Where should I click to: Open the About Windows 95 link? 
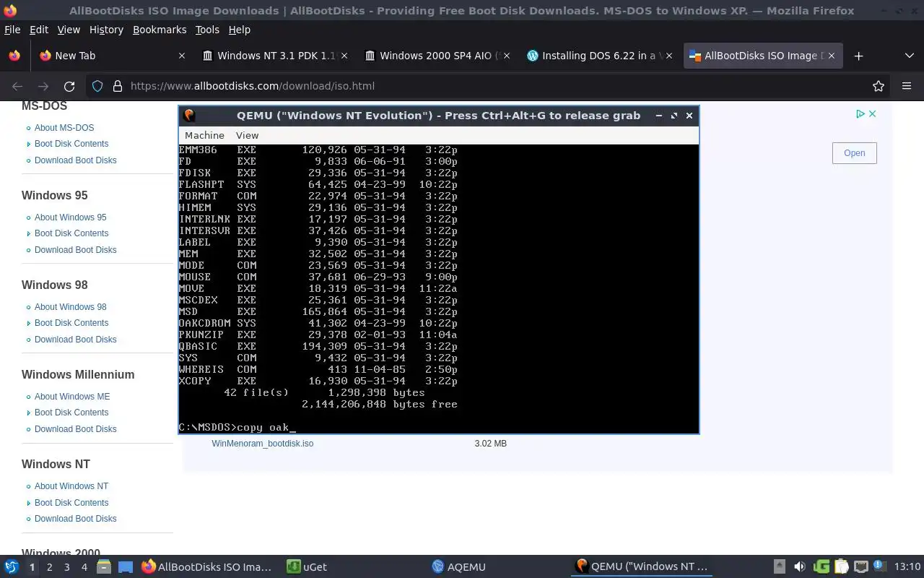coord(70,217)
